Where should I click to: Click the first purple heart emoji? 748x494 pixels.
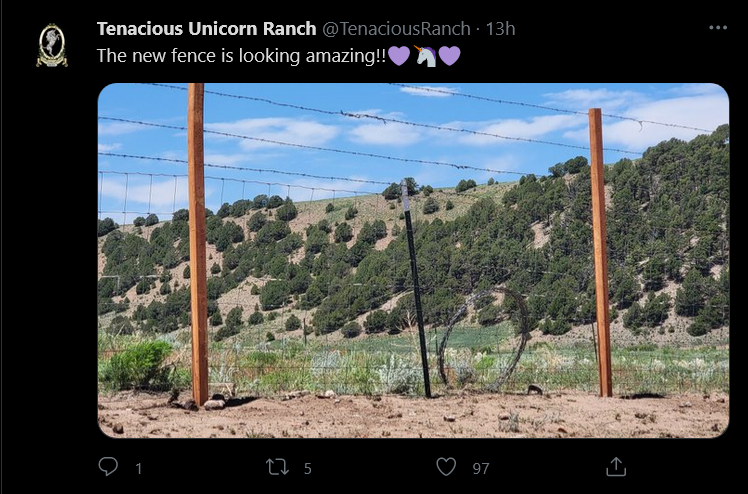coord(399,56)
